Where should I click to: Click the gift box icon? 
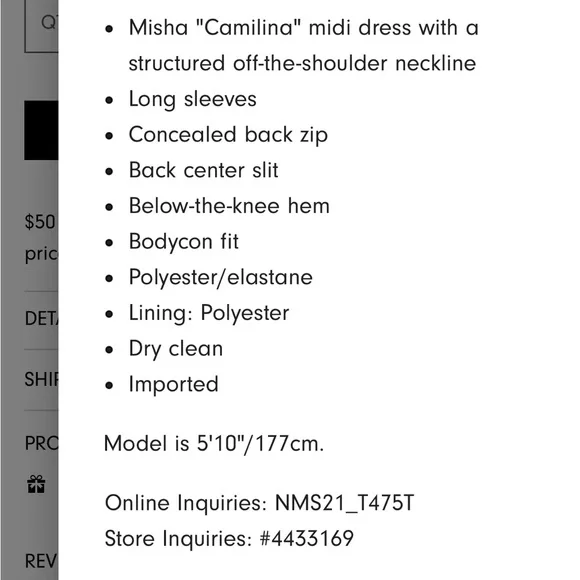pyautogui.click(x=36, y=484)
